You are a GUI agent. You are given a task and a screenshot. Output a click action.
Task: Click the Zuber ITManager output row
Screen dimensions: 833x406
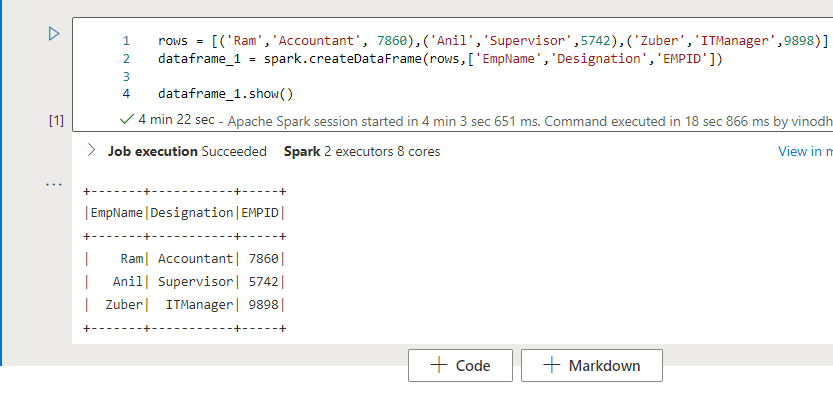tap(186, 304)
